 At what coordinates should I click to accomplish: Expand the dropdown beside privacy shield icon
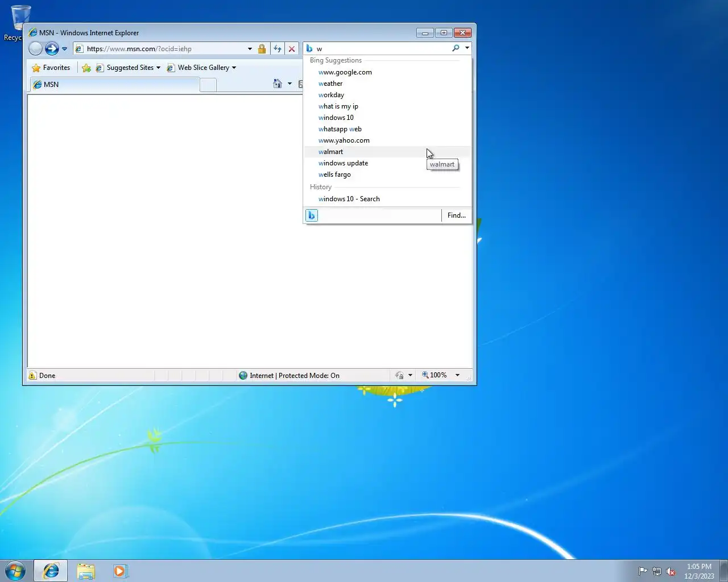coord(410,375)
